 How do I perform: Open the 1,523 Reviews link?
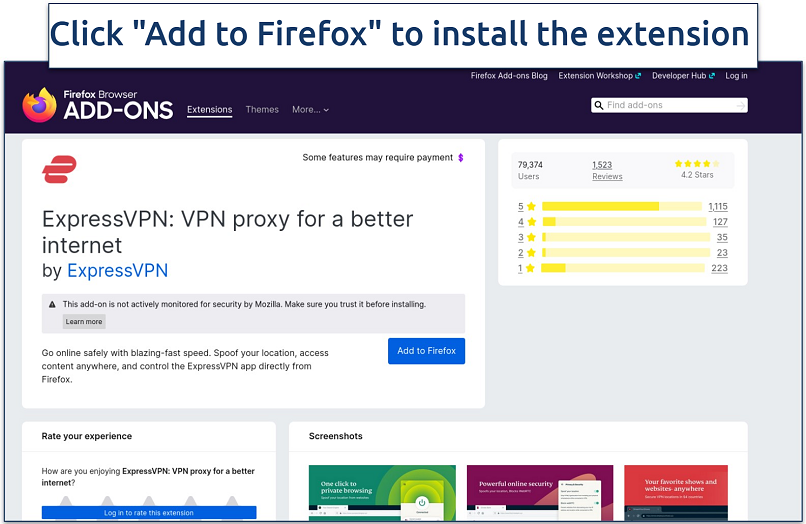coord(606,170)
